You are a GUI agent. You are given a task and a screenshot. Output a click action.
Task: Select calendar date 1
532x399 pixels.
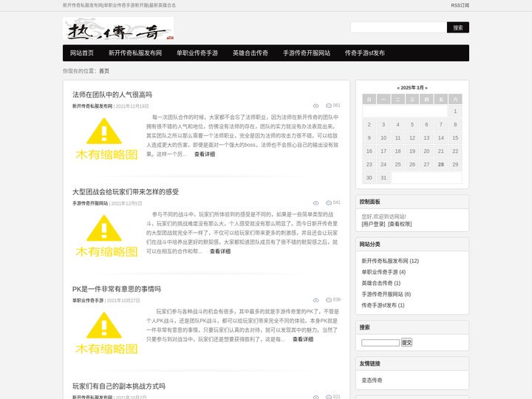pos(455,112)
